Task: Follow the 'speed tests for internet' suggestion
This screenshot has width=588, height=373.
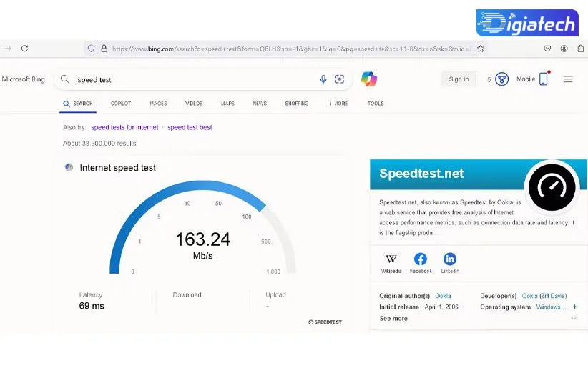Action: (x=124, y=127)
